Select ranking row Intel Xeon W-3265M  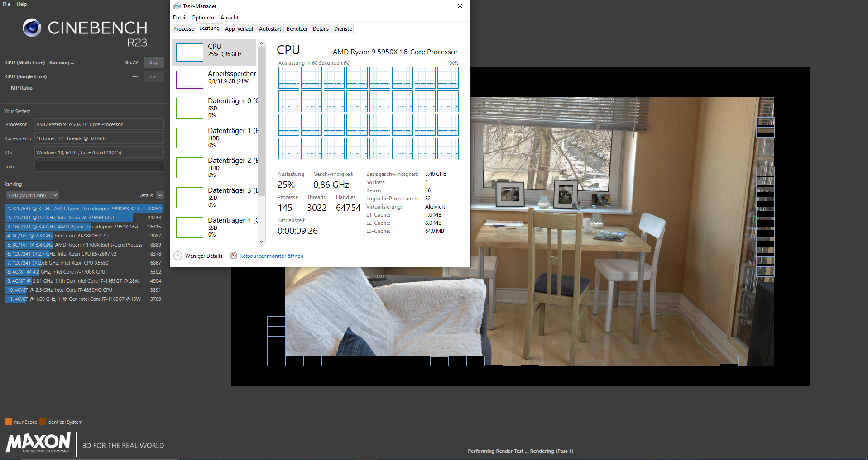[84, 218]
